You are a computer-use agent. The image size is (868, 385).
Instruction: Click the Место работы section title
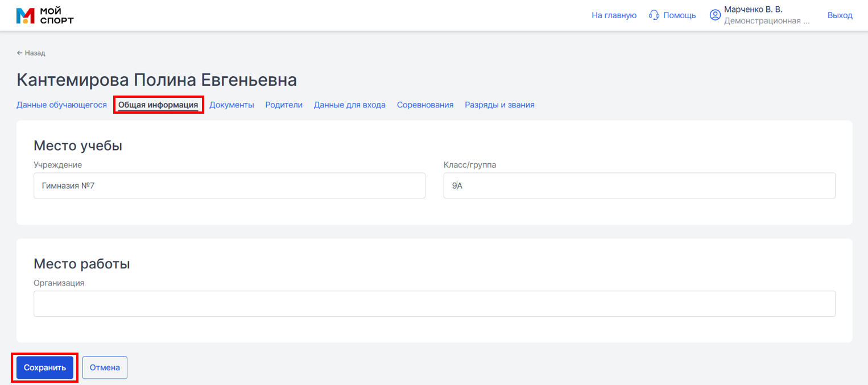(x=82, y=264)
